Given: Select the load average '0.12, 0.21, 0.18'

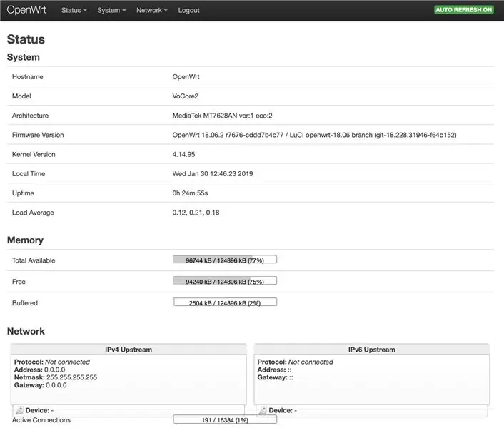Looking at the screenshot, I should 196,213.
